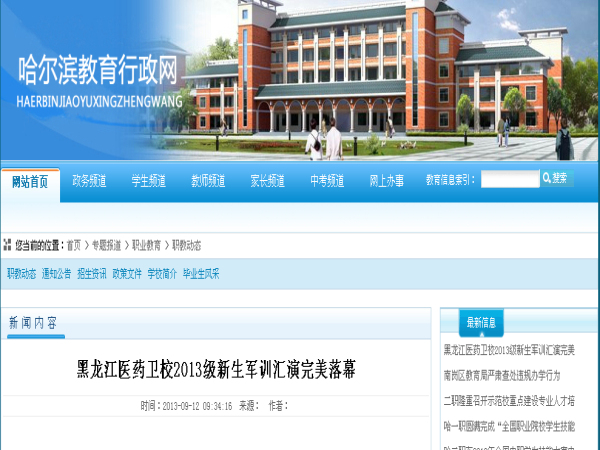Click the 搜索 button
Screen dimensions: 600x450
click(x=557, y=178)
